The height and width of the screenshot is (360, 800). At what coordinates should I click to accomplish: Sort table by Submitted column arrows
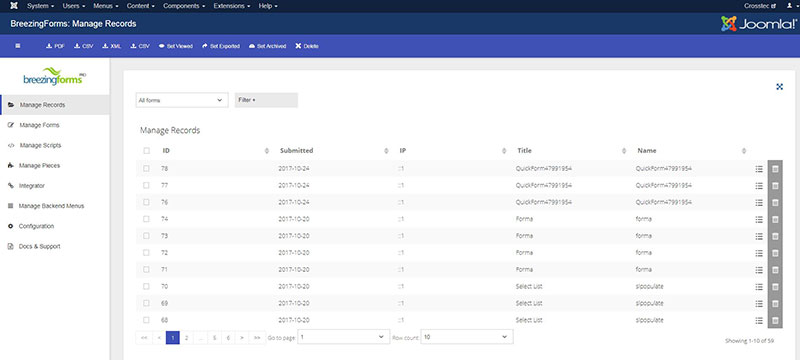pyautogui.click(x=386, y=151)
